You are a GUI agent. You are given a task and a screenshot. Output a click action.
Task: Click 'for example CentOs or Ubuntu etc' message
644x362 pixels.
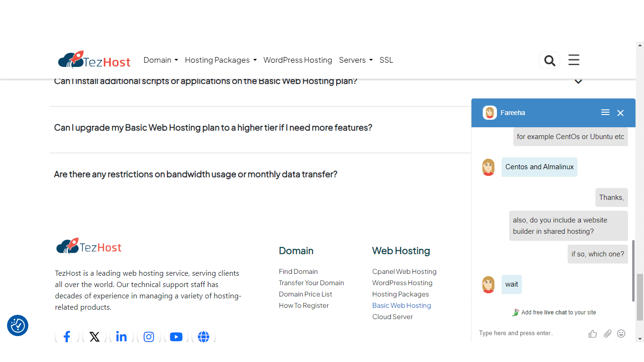click(570, 137)
